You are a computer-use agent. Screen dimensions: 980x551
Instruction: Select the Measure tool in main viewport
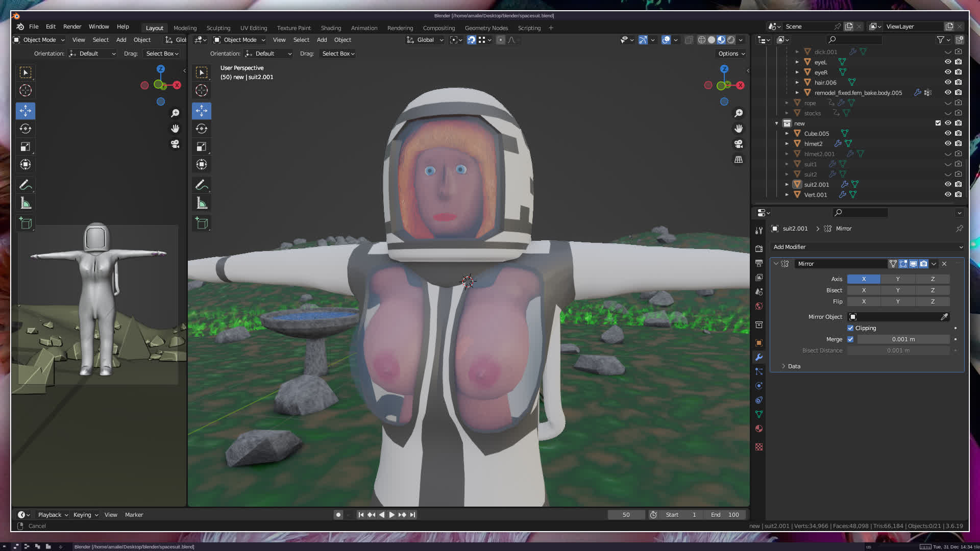coord(202,204)
